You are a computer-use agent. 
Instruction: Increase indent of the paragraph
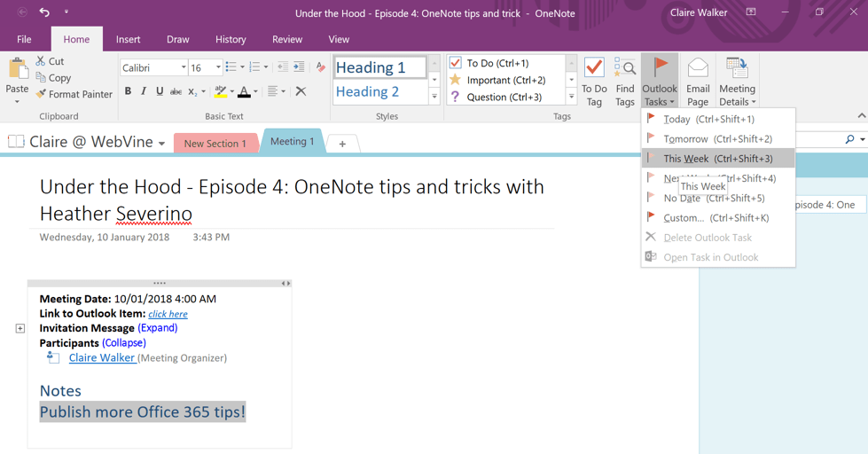[299, 67]
